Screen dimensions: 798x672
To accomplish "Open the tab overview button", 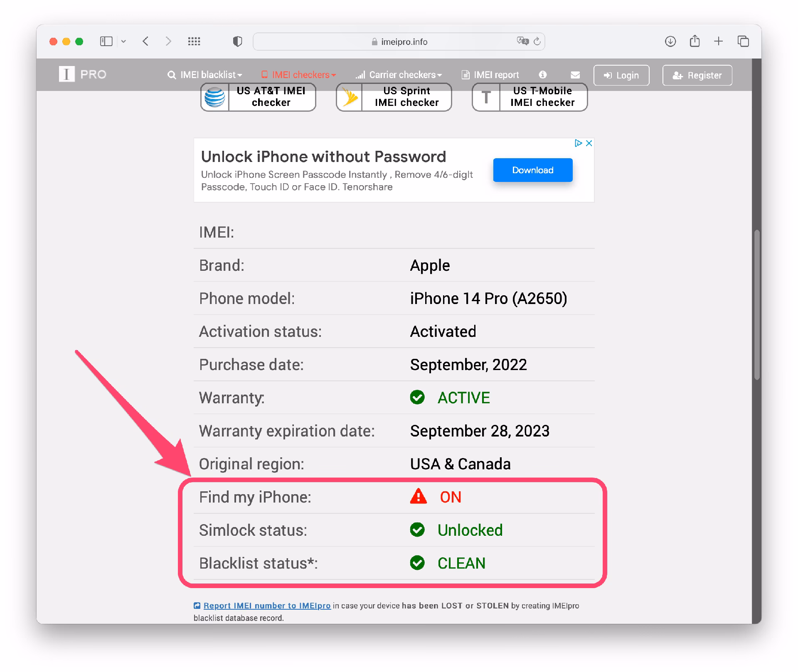I will (743, 41).
